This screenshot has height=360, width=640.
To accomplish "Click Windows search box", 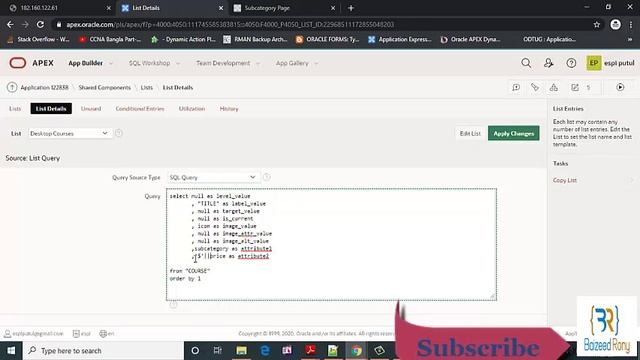I will (x=103, y=351).
